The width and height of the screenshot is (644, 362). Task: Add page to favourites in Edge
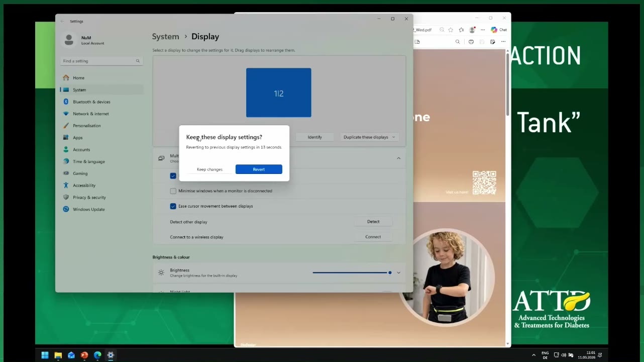coord(451,30)
